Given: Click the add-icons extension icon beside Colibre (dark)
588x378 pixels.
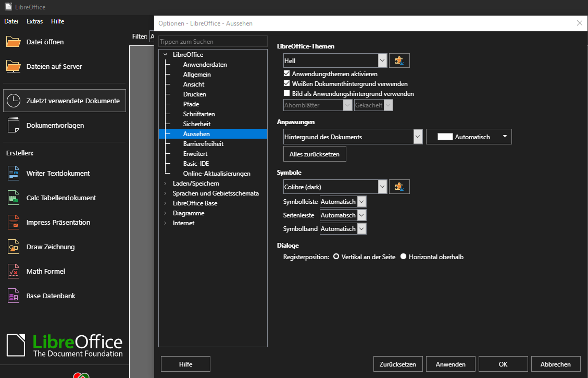Looking at the screenshot, I should 399,187.
